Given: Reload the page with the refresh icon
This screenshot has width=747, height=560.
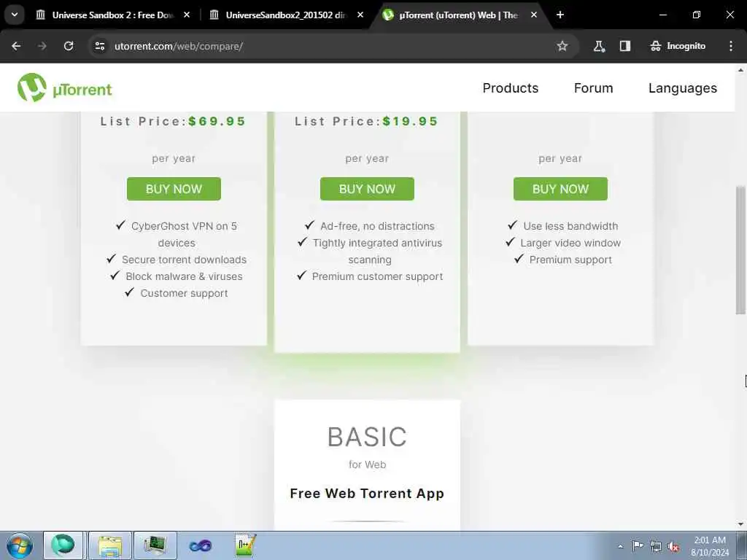Looking at the screenshot, I should [69, 46].
